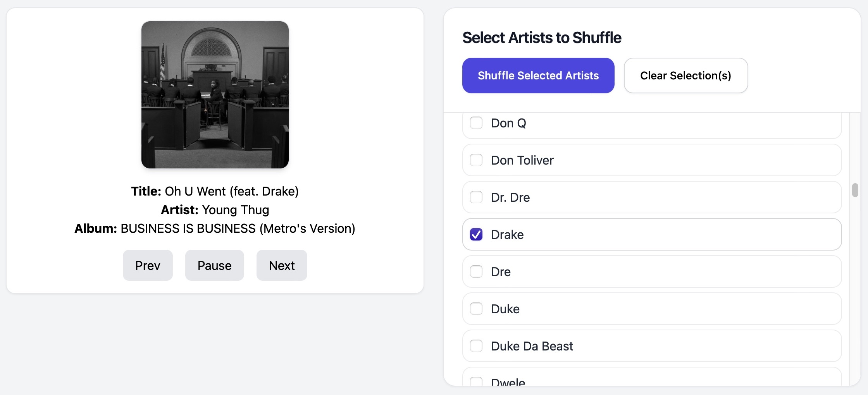
Task: Enable Dwele at the bottom of the list
Action: point(476,381)
